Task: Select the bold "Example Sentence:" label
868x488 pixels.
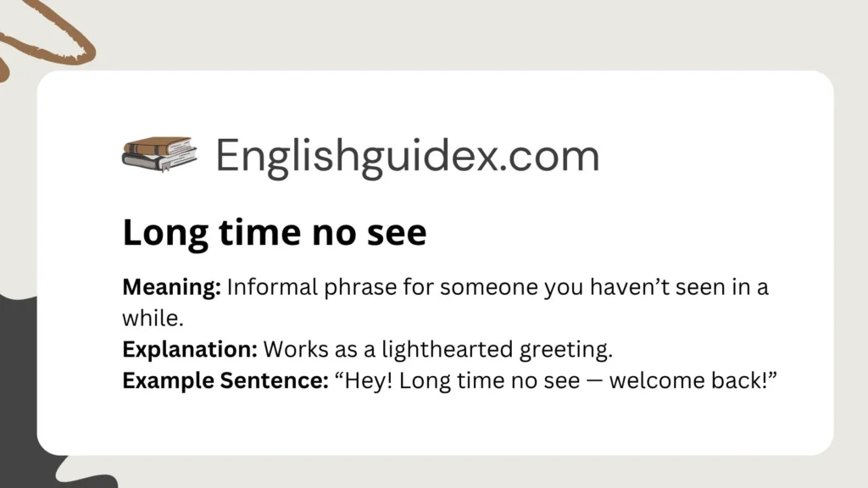Action: pos(225,380)
